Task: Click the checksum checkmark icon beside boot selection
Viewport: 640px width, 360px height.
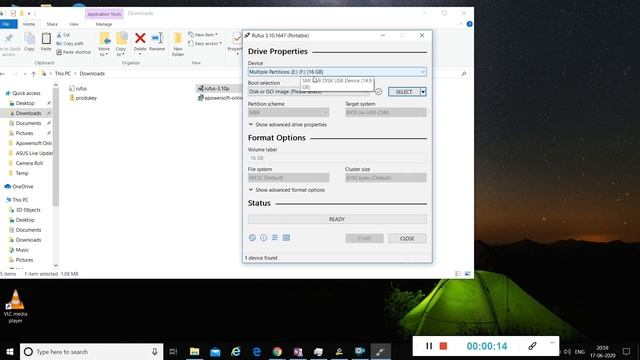Action: [378, 92]
